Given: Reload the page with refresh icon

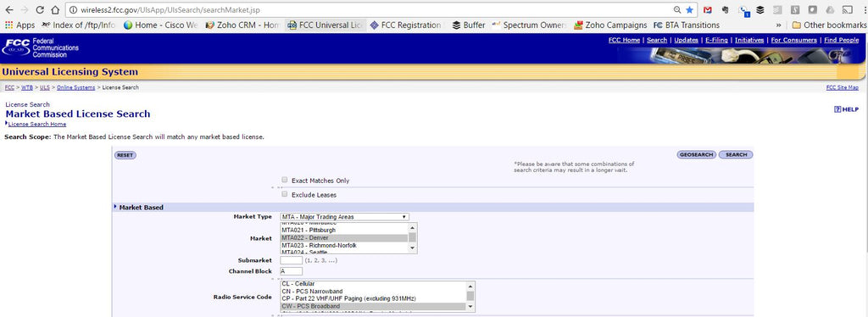Looking at the screenshot, I should tap(40, 10).
